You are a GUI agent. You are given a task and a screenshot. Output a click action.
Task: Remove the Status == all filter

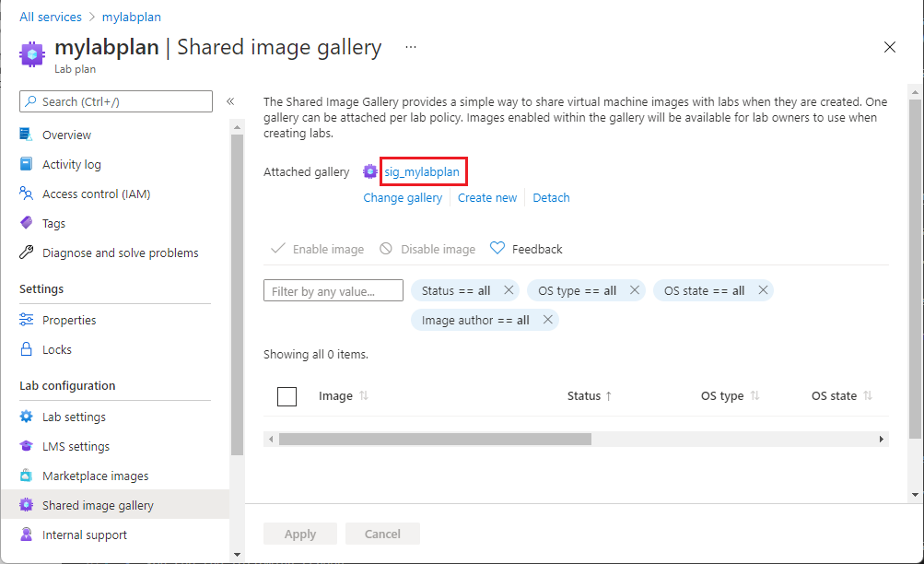[509, 290]
